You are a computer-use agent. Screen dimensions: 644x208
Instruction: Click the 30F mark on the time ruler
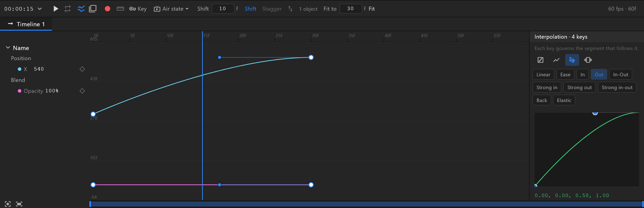tap(315, 35)
